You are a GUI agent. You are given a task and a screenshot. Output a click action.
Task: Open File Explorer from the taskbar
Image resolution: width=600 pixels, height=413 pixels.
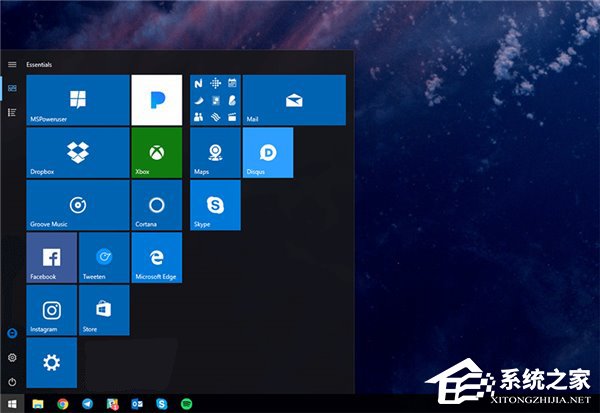[x=38, y=404]
